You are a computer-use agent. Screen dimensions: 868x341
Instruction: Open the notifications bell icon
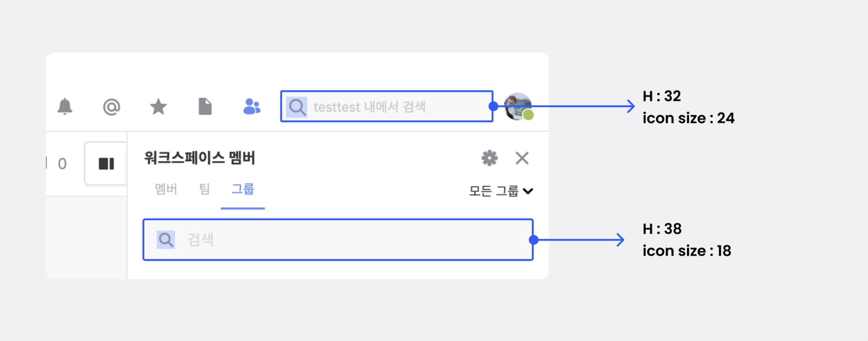tap(65, 107)
